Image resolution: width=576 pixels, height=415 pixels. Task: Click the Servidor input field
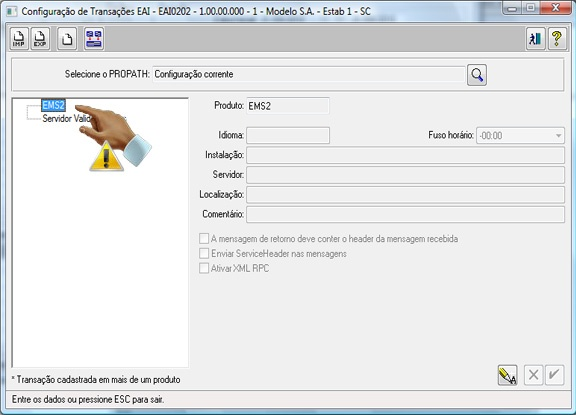[405, 175]
